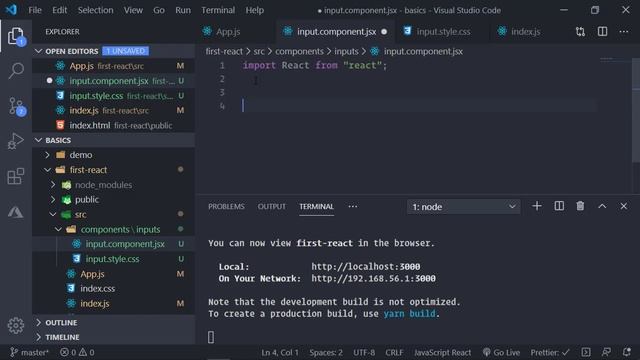Open the File menu
640x360 pixels.
coord(35,10)
